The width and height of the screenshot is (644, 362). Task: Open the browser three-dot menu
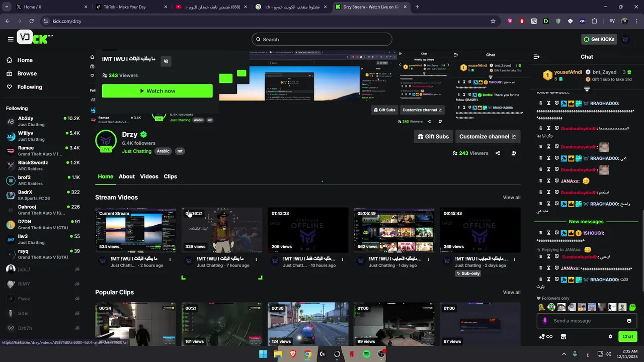pos(636,21)
